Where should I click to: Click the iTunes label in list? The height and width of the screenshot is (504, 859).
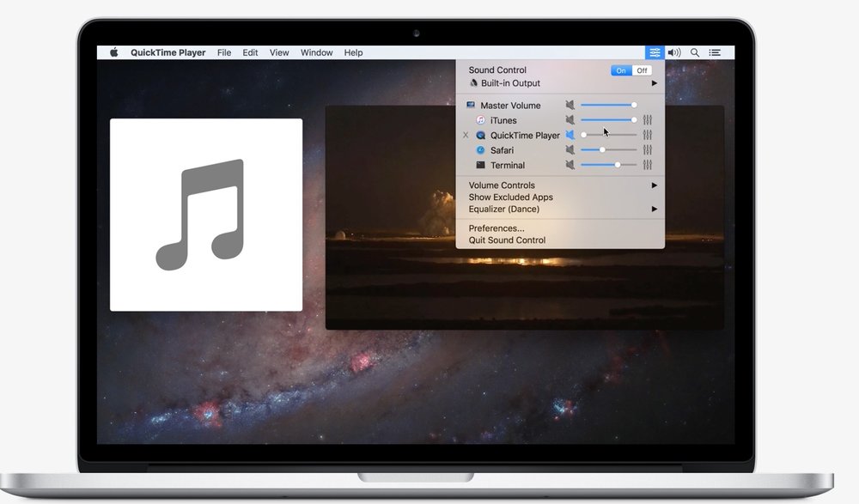[503, 120]
